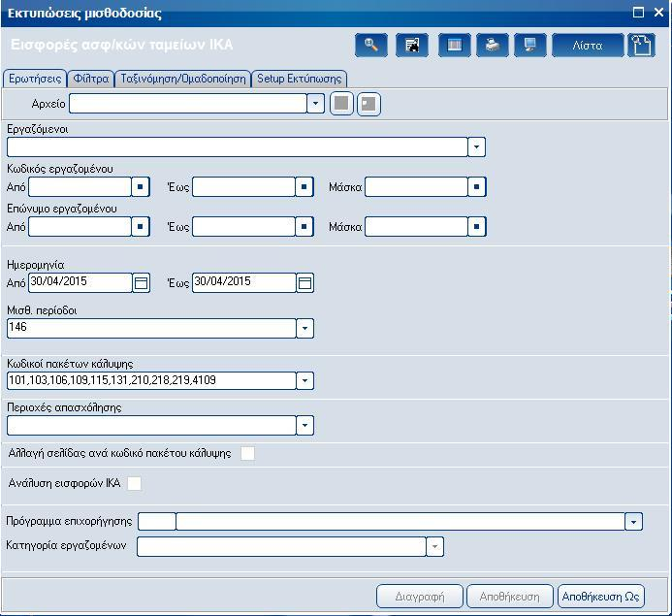The width and height of the screenshot is (672, 616).
Task: Open lookup for Κωδικός εργαζομένου Μάσκα field
Action: [476, 187]
